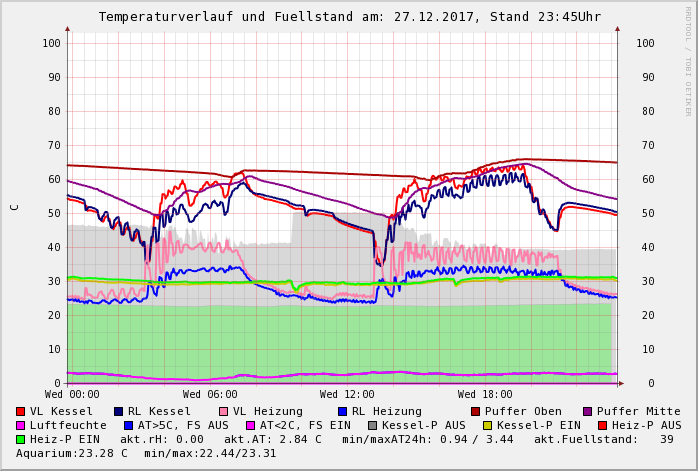Click the red VL Kessel legend swatch

(21, 411)
